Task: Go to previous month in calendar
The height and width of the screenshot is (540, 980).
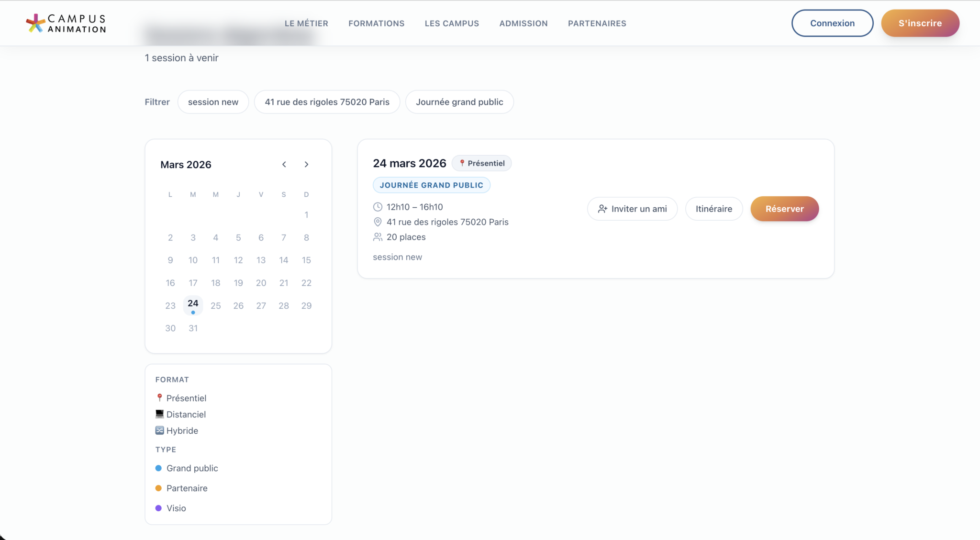Action: 284,164
